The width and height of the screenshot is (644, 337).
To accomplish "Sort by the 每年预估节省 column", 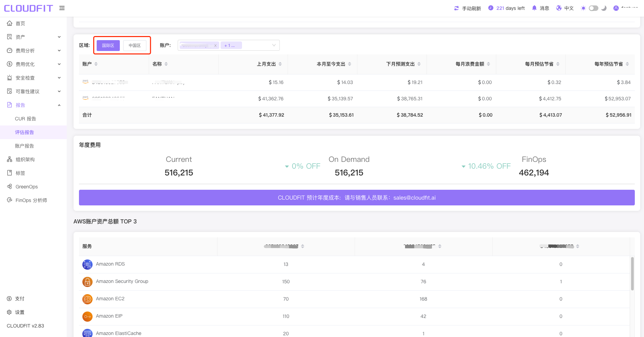I will tap(627, 64).
